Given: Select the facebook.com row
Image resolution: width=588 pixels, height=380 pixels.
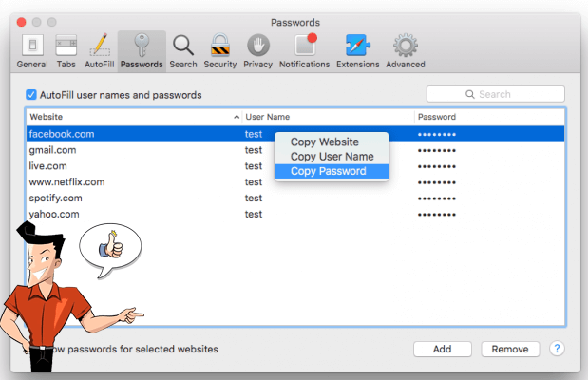Looking at the screenshot, I should pos(295,134).
